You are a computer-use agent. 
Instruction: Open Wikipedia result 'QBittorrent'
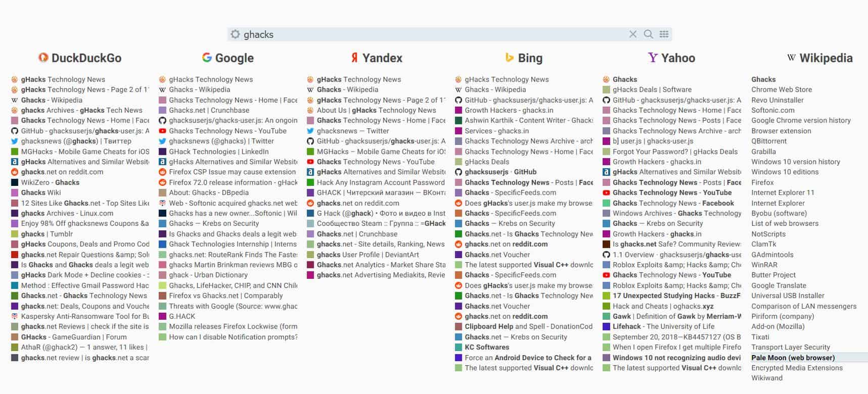pyautogui.click(x=769, y=141)
